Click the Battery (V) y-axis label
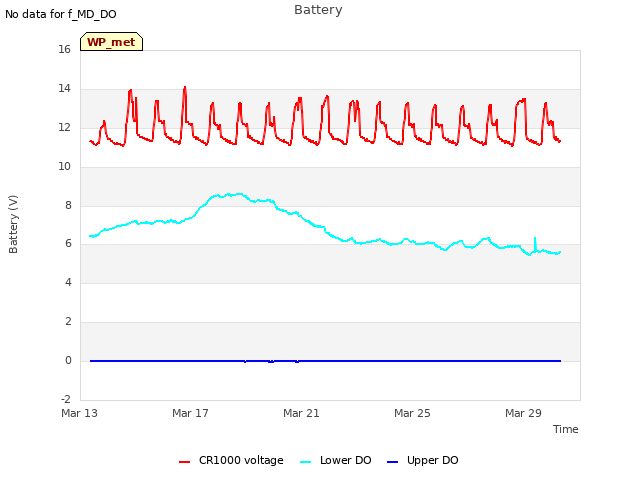Viewport: 640px width, 480px height. pyautogui.click(x=13, y=224)
